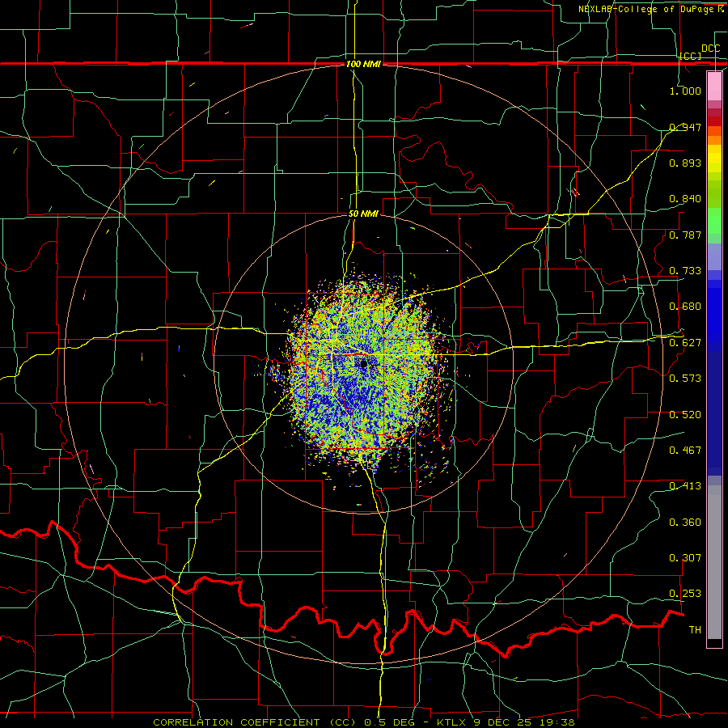Screen dimensions: 728x728
Task: Click the 0.573 legend value
Action: tap(685, 379)
